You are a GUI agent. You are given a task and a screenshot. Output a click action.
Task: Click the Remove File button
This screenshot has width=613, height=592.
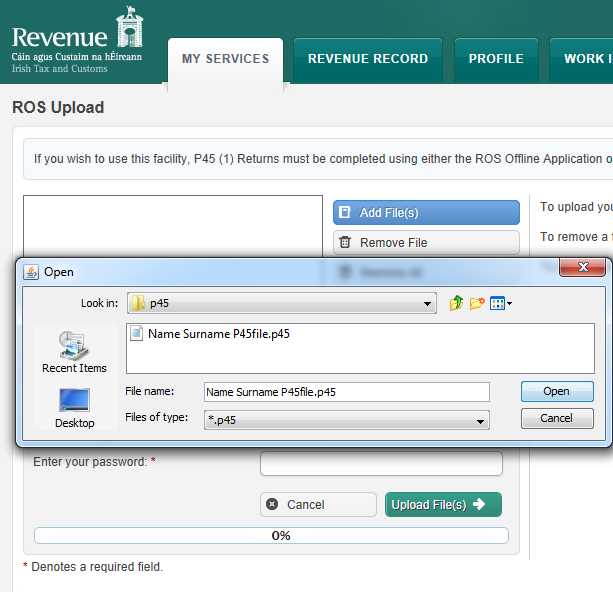coord(426,243)
